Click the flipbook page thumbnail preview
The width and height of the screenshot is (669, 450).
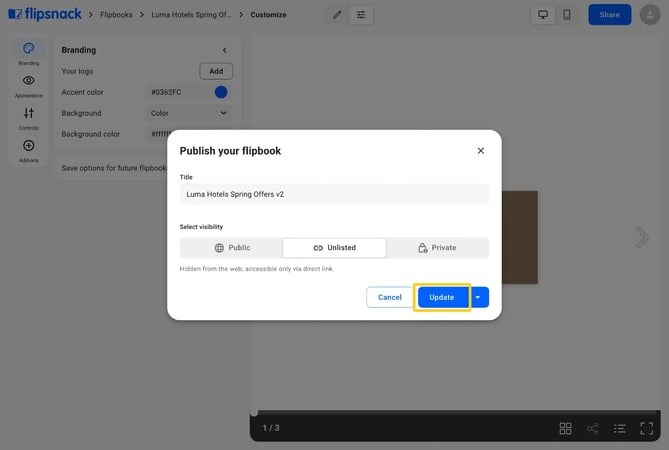pyautogui.click(x=520, y=238)
